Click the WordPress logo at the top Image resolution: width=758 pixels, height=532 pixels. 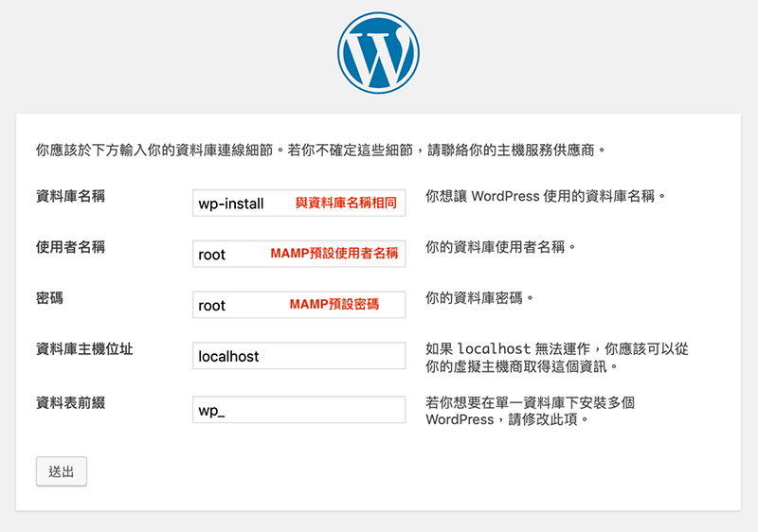coord(378,53)
